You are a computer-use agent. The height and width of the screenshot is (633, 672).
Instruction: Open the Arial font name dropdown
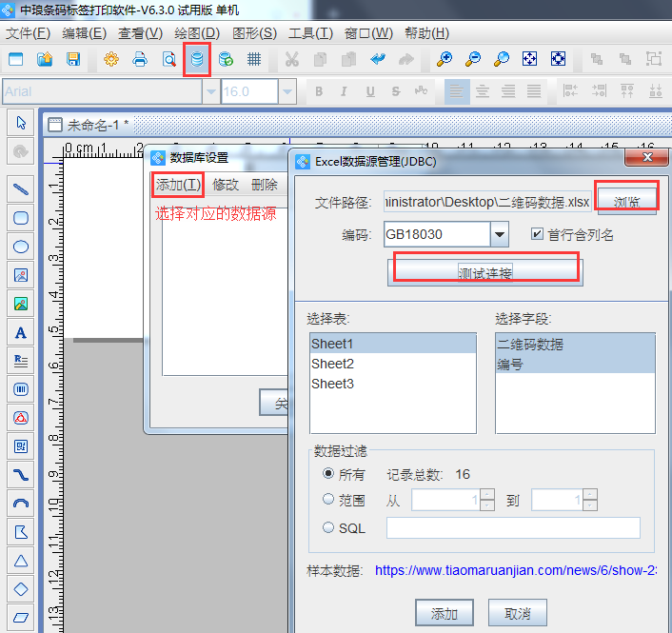tap(210, 91)
